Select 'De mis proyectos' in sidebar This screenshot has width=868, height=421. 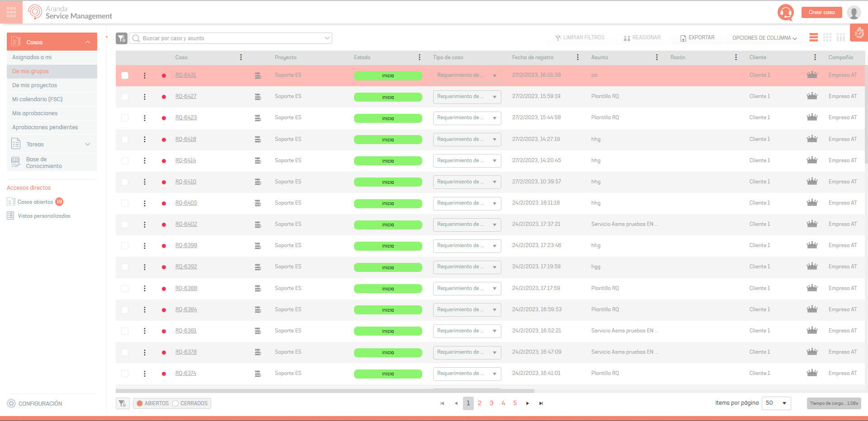(35, 85)
